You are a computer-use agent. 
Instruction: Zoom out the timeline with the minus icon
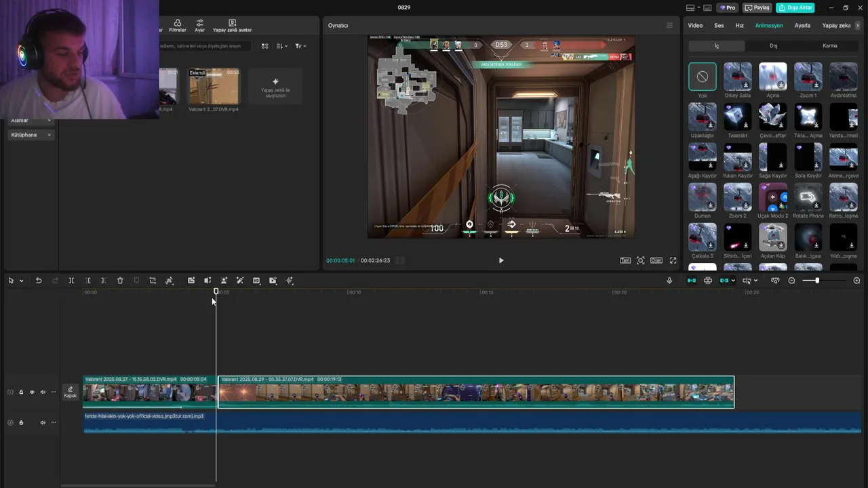click(x=791, y=281)
